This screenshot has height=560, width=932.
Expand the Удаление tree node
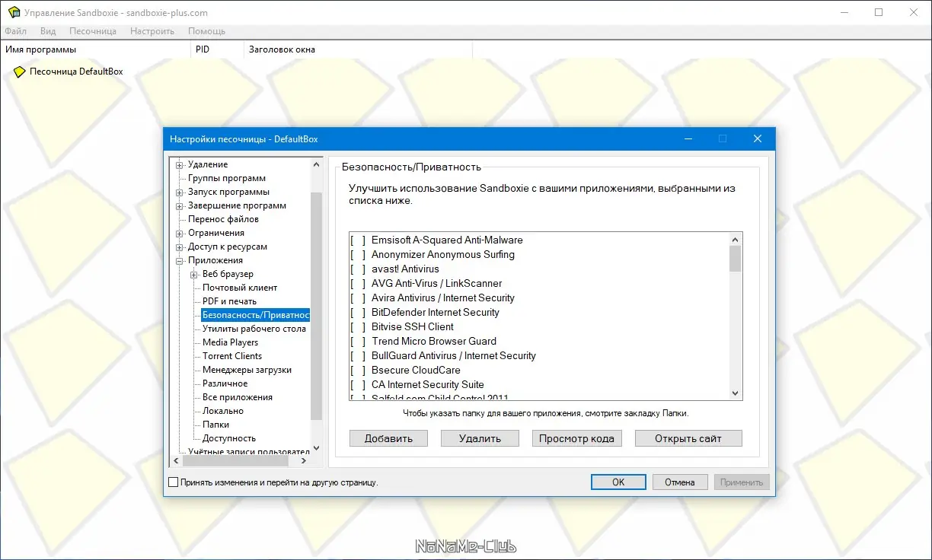[x=180, y=165]
